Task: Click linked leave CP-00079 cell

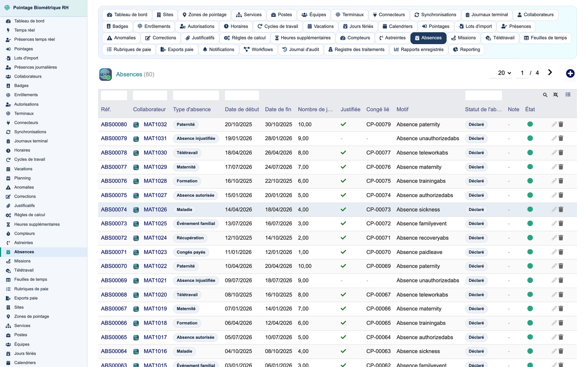Action: tap(378, 124)
